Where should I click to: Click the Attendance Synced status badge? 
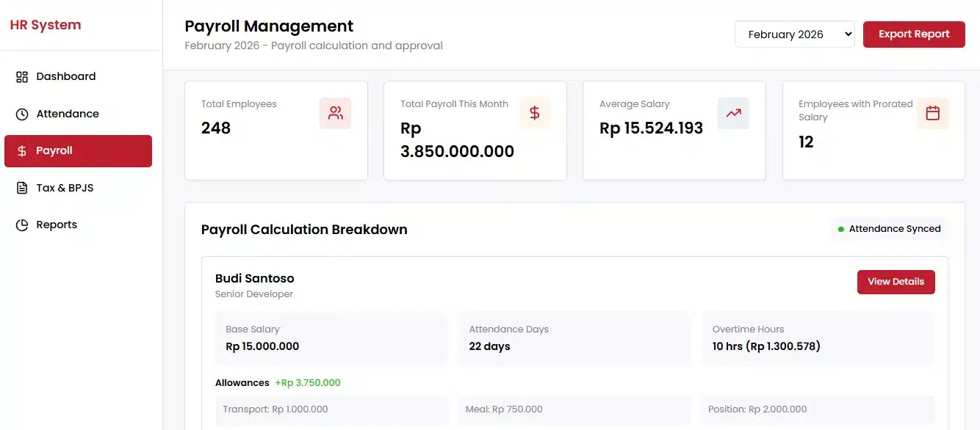click(x=889, y=229)
